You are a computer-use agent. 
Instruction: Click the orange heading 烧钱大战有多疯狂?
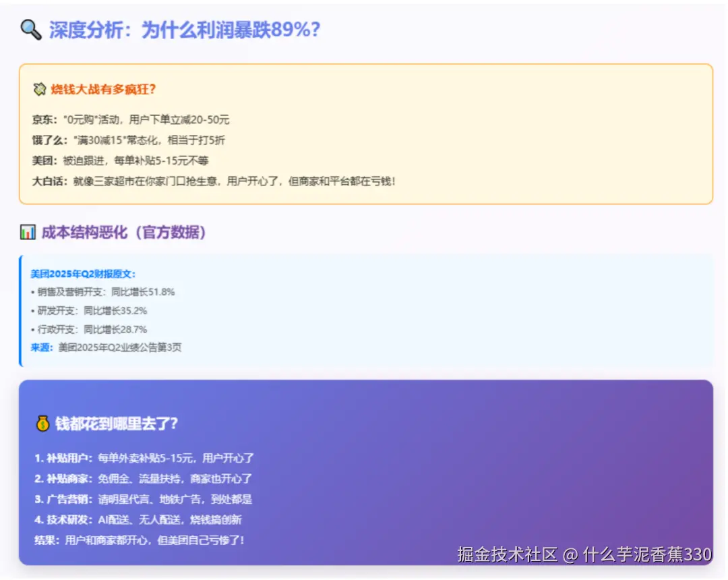tap(103, 89)
